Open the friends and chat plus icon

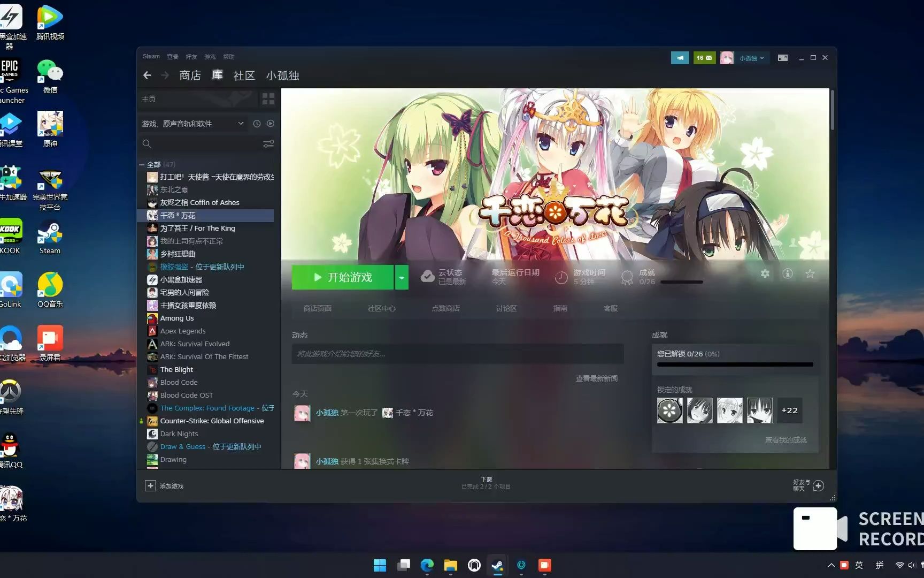pos(818,485)
